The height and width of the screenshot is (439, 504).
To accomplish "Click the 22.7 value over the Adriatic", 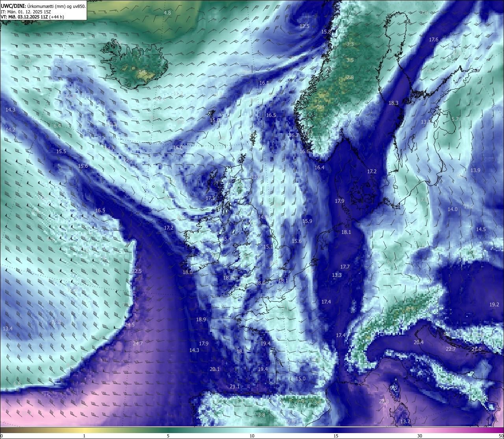I will click(451, 349).
